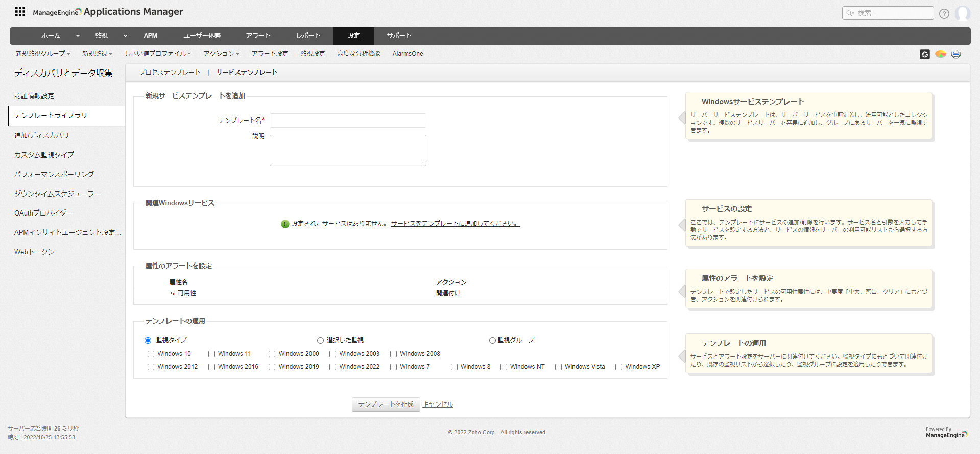Expand the しきい値プロファイル dropdown
The height and width of the screenshot is (454, 980).
pyautogui.click(x=158, y=54)
